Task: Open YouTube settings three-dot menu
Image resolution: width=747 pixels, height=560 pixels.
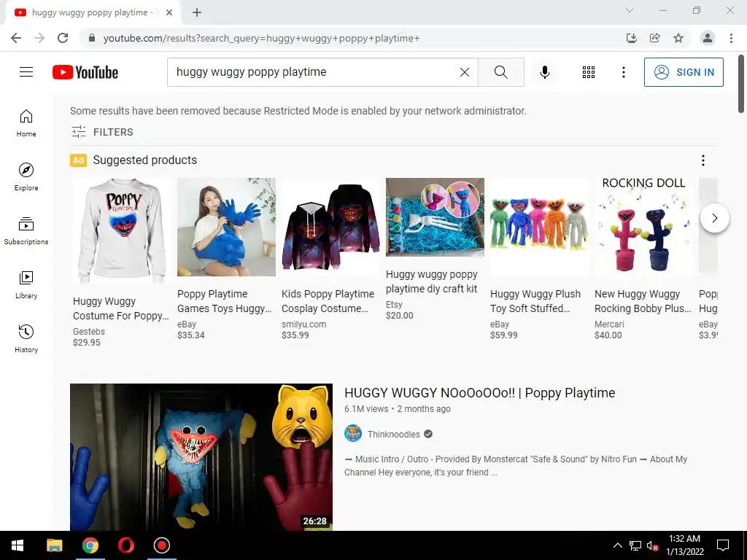Action: (623, 72)
